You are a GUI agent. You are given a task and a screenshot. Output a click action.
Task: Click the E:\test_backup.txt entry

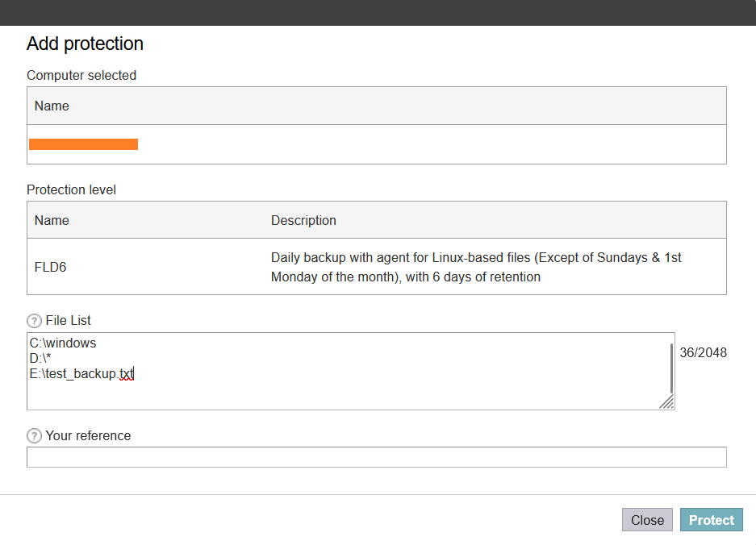[x=81, y=374]
